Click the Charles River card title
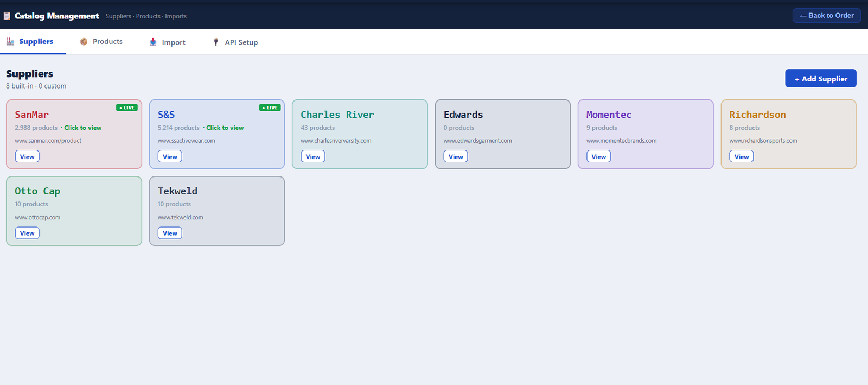Screen dimensions: 868x385 [337, 115]
